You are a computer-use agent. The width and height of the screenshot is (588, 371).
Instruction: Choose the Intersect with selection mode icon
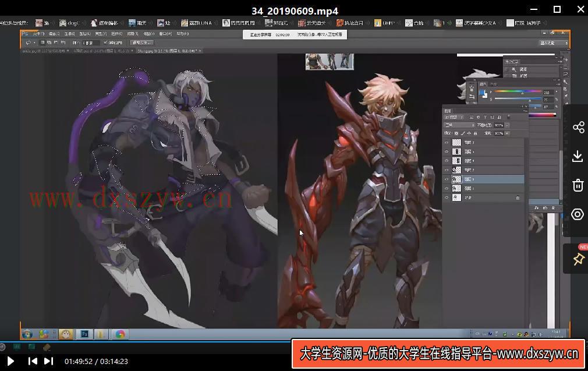[63, 43]
